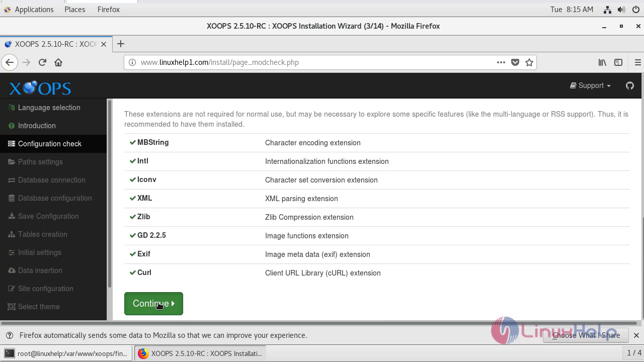This screenshot has width=644, height=362.
Task: Open the site information icon in address bar
Action: pyautogui.click(x=132, y=62)
